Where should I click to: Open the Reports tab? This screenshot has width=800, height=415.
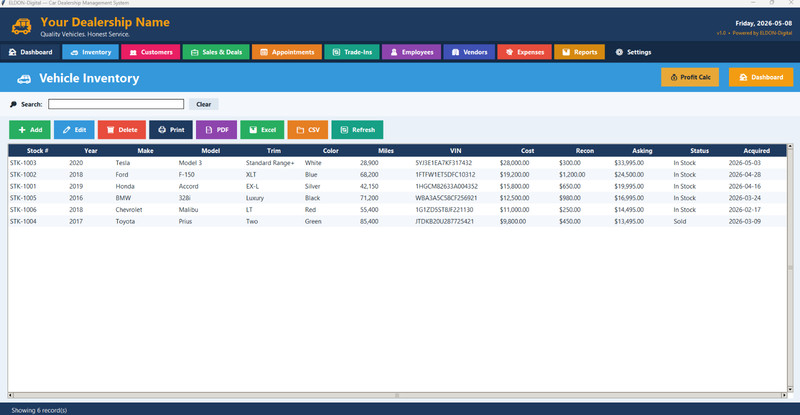click(x=580, y=52)
